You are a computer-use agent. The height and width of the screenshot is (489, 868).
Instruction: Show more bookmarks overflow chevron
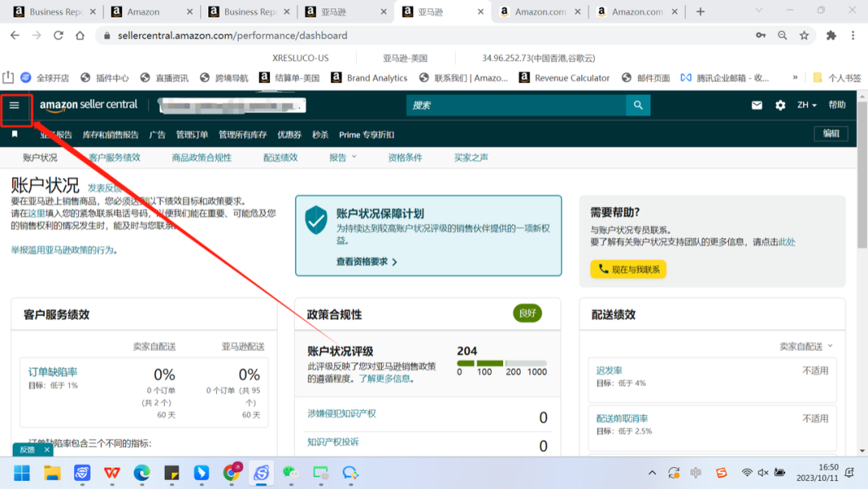pos(795,77)
